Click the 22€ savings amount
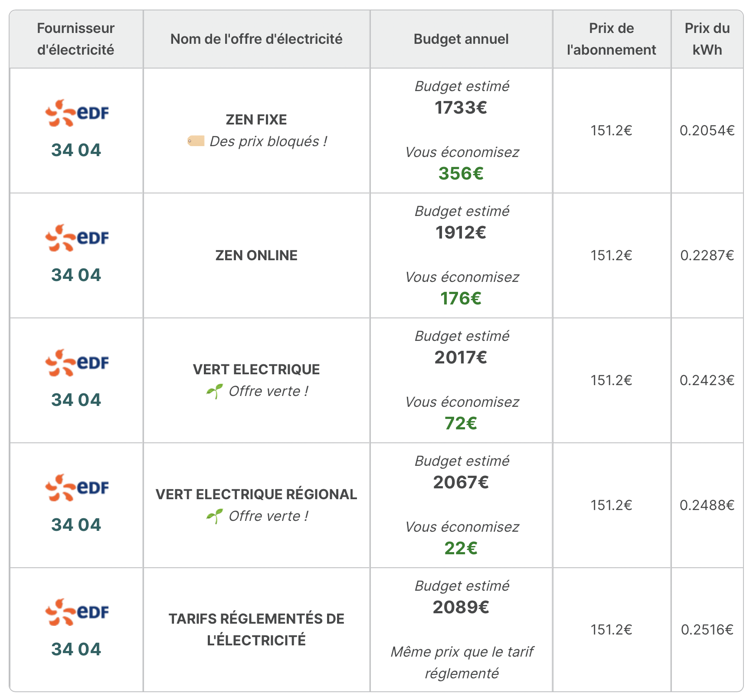The image size is (753, 700). point(461,549)
